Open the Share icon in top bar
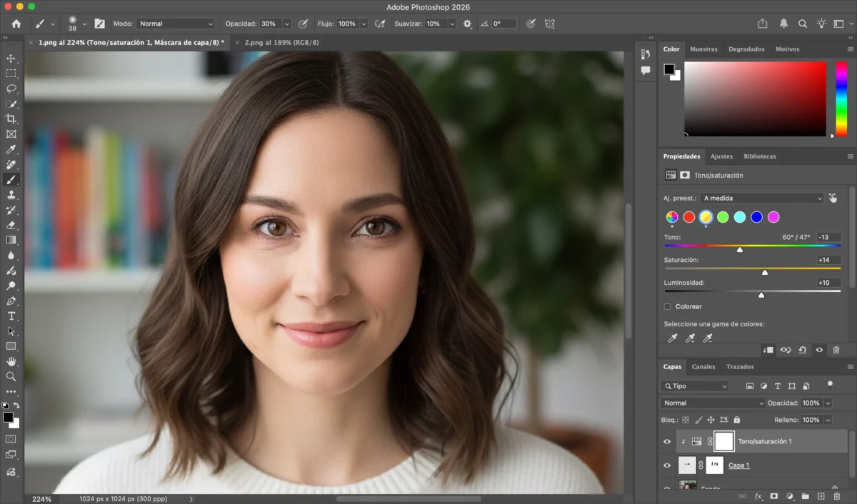 point(763,24)
